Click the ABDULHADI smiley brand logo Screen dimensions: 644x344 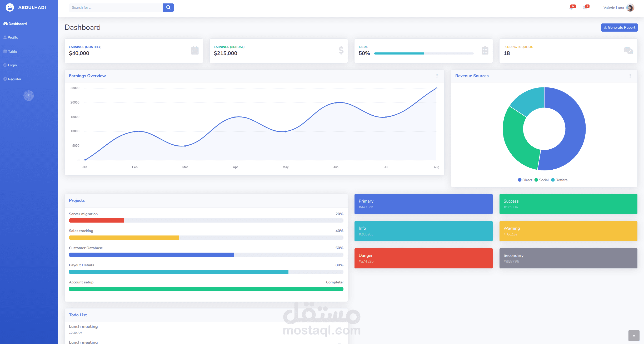point(10,7)
